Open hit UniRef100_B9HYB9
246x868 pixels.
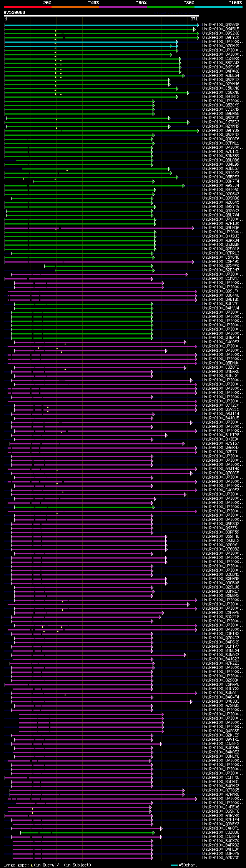coord(221,130)
